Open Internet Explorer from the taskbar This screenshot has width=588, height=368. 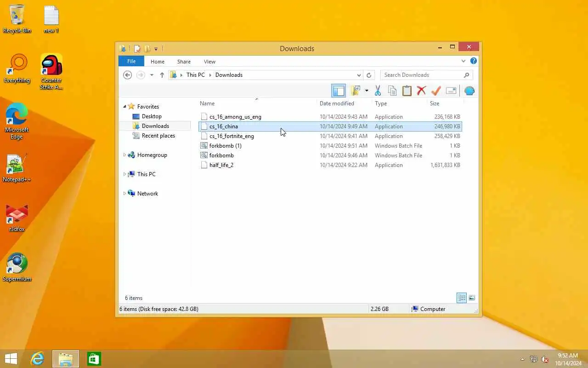[37, 359]
